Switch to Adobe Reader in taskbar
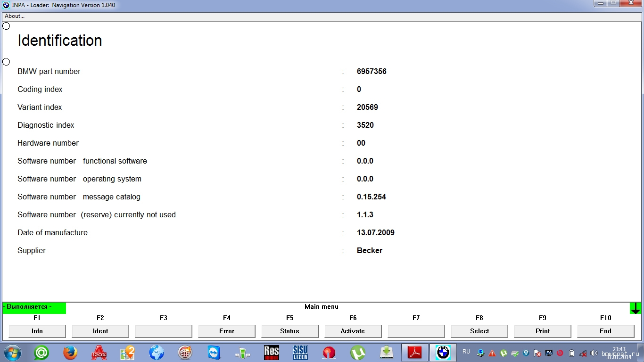The height and width of the screenshot is (362, 644). [415, 353]
